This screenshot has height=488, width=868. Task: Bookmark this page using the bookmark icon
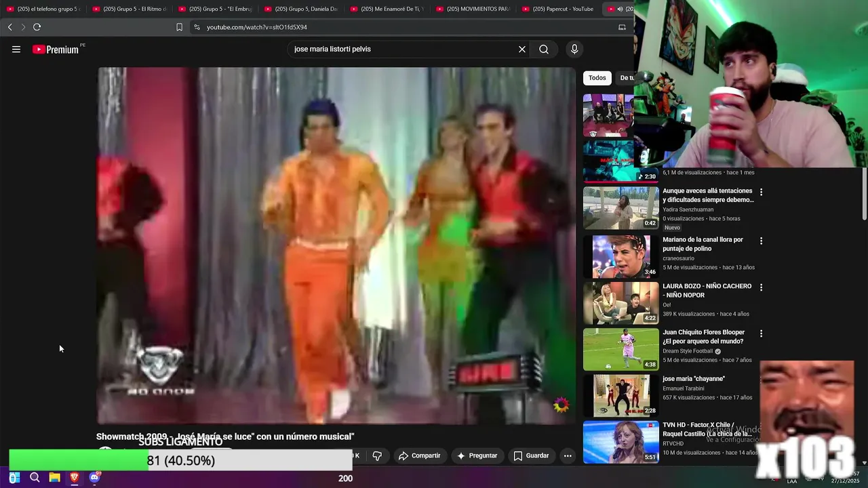coord(179,27)
